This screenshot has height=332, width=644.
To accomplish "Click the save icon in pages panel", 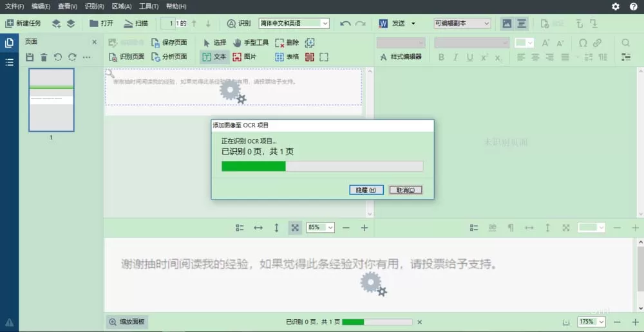I will click(30, 57).
